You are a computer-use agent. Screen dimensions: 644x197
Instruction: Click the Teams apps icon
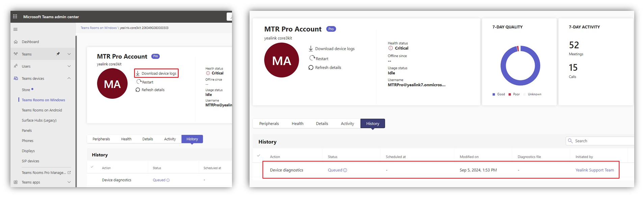pyautogui.click(x=16, y=182)
